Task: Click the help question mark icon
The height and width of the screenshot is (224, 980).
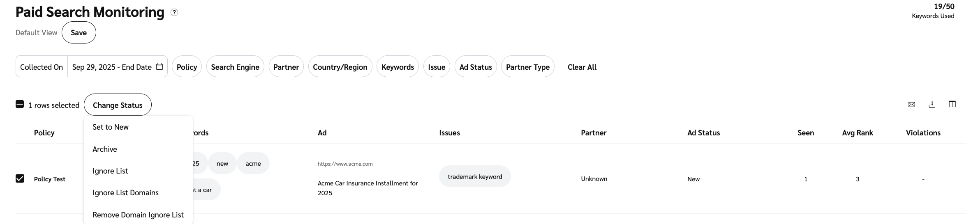Action: (x=174, y=12)
